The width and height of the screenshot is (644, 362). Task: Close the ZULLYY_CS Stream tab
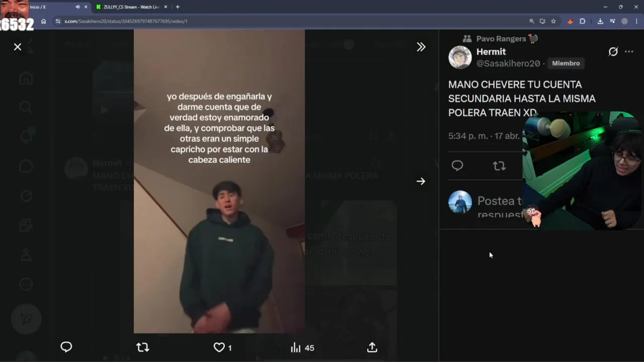pos(166,7)
